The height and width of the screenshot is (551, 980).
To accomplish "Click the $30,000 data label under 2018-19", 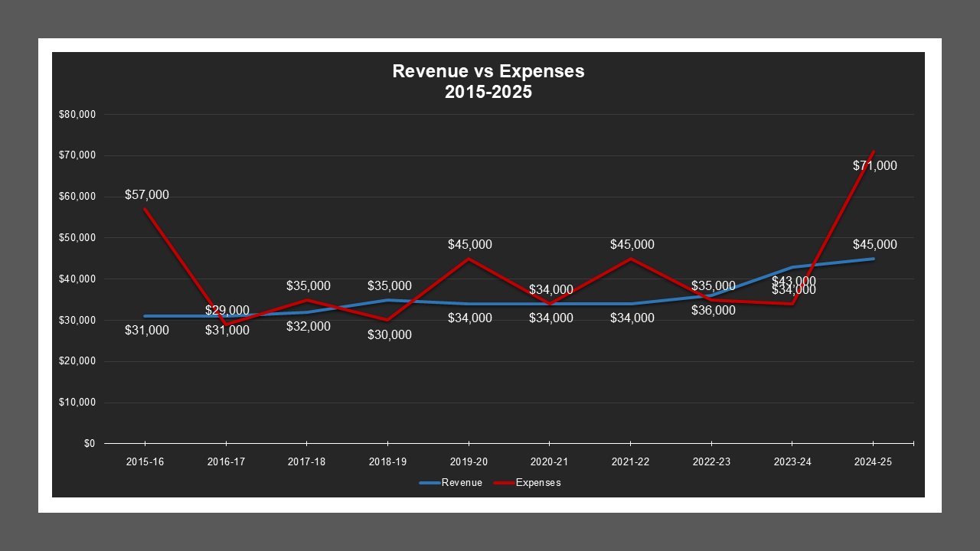I will 390,334.
